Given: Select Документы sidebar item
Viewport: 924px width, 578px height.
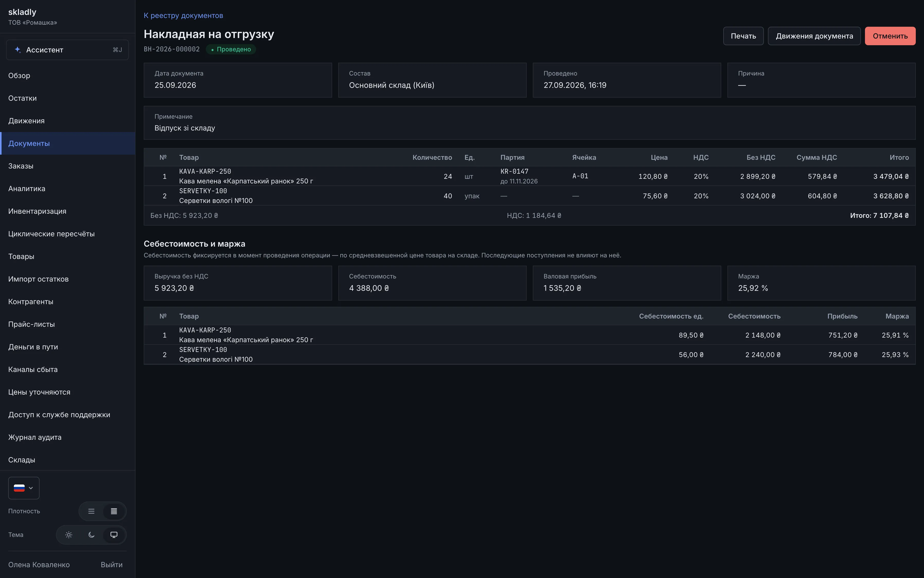Looking at the screenshot, I should click(x=68, y=143).
